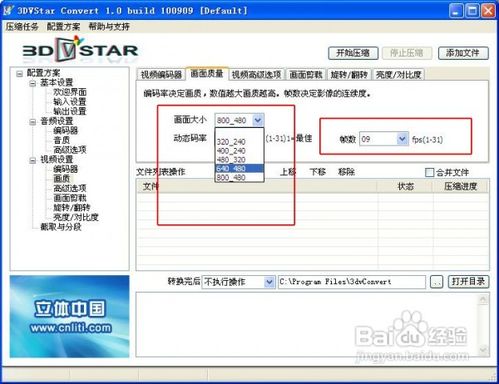This screenshot has height=384, width=499.
Task: Open the 帧数 fps dropdown
Action: 402,139
